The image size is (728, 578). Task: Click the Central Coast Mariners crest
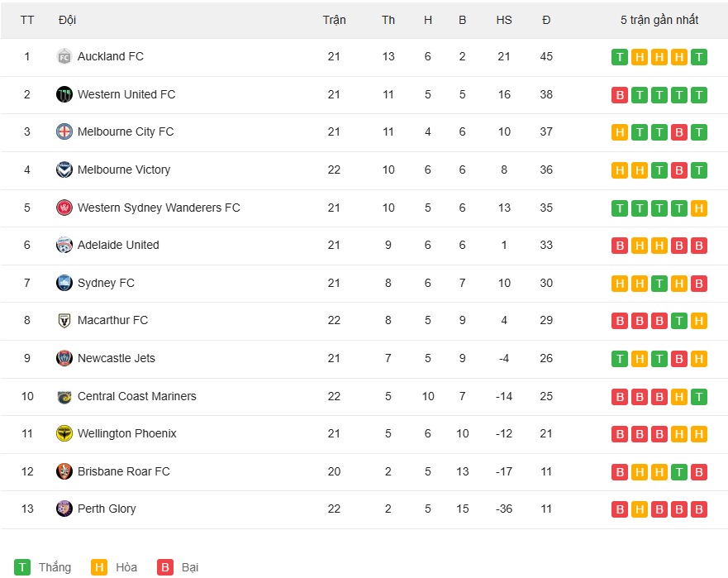click(64, 396)
